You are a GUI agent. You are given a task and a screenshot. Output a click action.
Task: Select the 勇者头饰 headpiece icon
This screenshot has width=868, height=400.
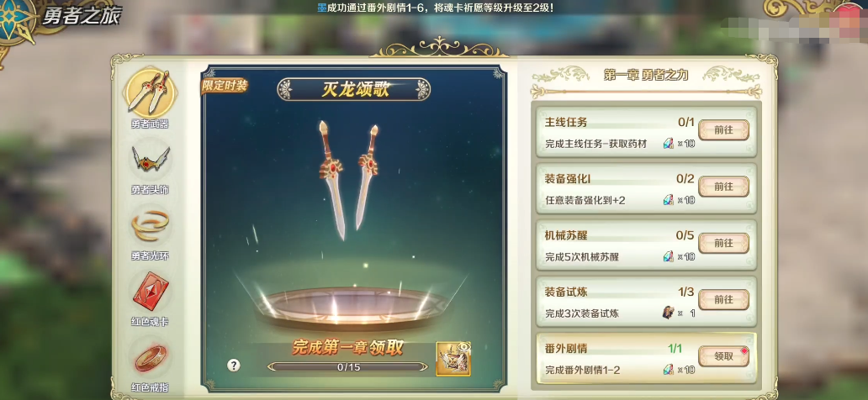[150, 160]
